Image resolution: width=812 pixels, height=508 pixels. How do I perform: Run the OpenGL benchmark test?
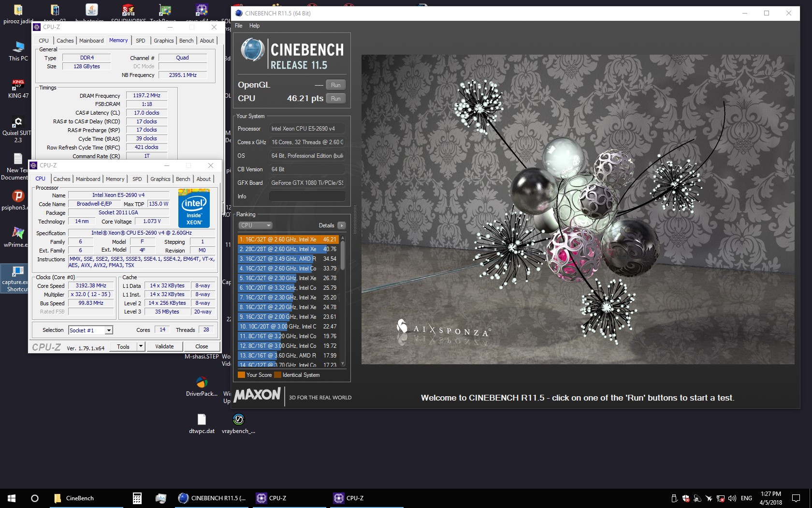pyautogui.click(x=335, y=85)
